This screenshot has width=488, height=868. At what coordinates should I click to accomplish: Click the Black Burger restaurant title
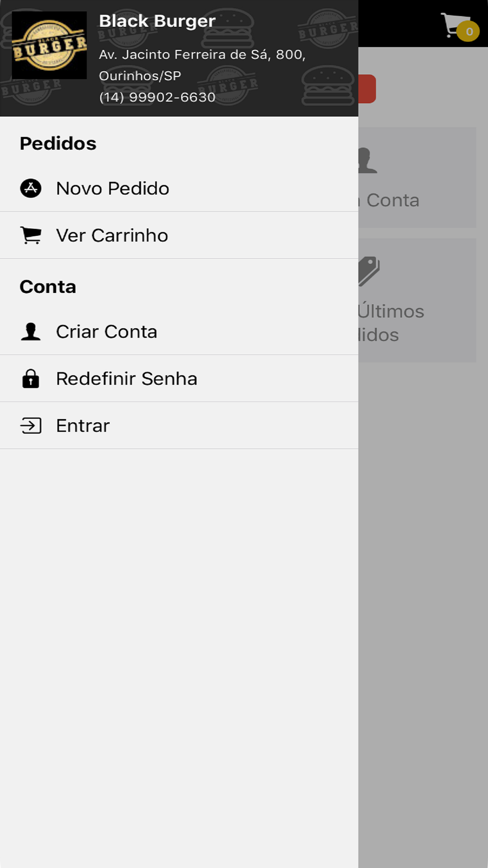[157, 21]
